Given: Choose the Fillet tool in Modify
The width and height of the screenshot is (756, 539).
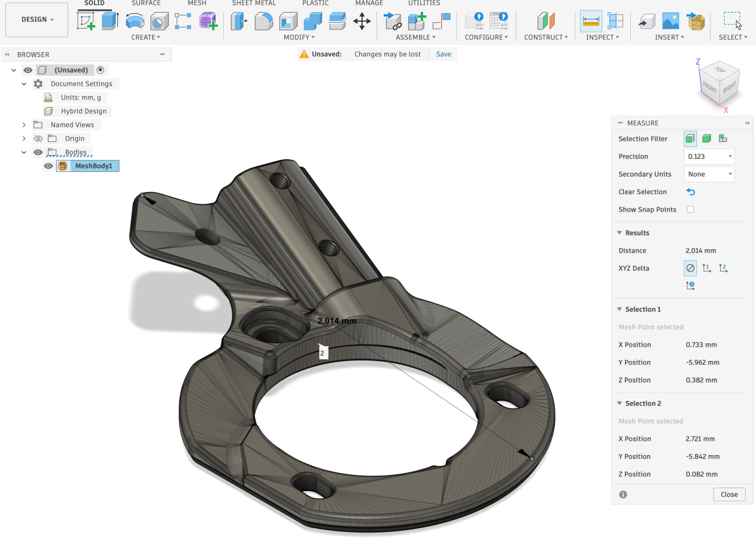Looking at the screenshot, I should click(x=263, y=22).
